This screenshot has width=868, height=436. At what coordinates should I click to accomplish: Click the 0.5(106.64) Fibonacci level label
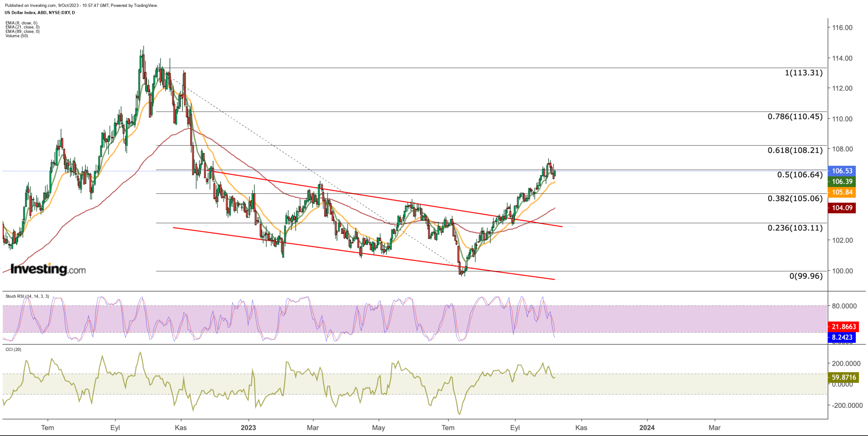pyautogui.click(x=800, y=175)
